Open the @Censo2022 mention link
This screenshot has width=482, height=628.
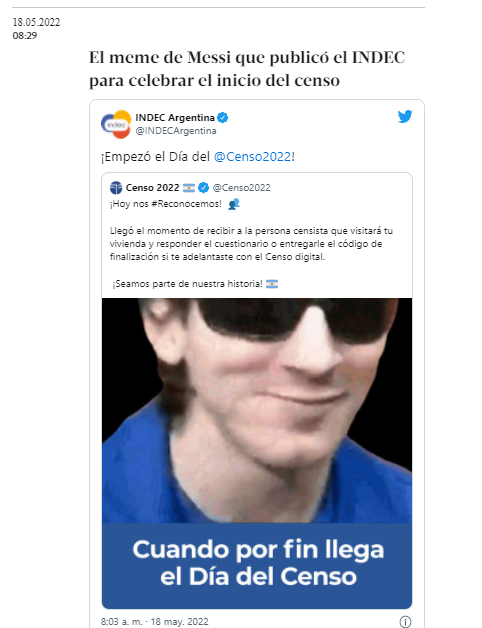coord(252,157)
